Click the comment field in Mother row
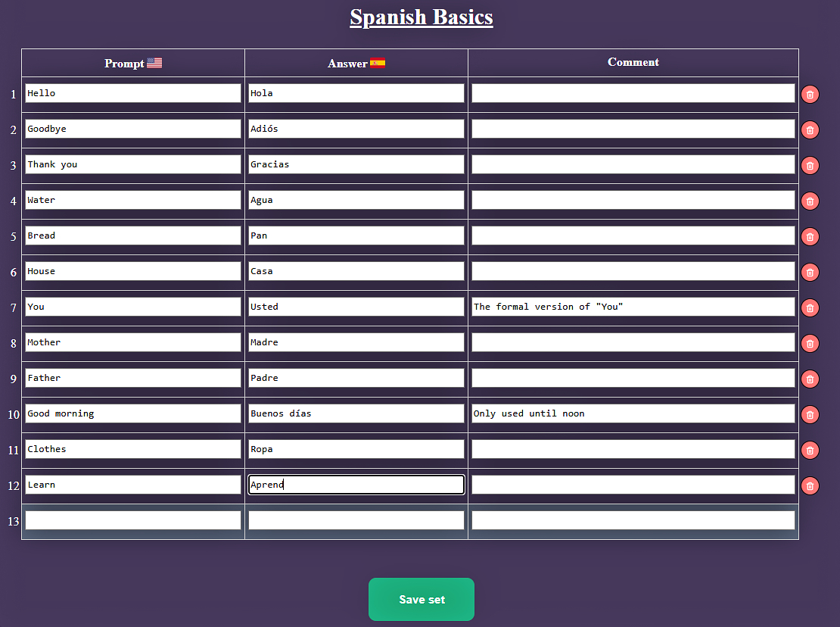The width and height of the screenshot is (840, 627). [633, 342]
